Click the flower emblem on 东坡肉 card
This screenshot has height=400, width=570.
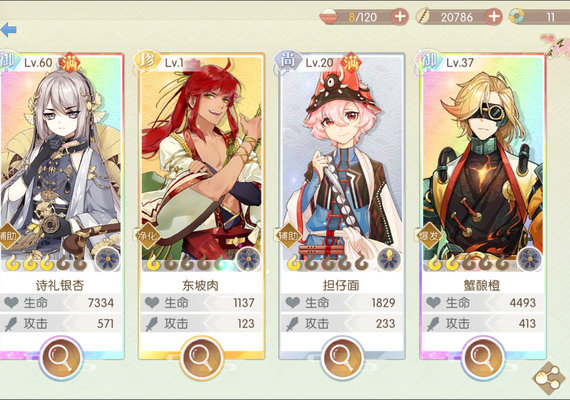pyautogui.click(x=248, y=259)
